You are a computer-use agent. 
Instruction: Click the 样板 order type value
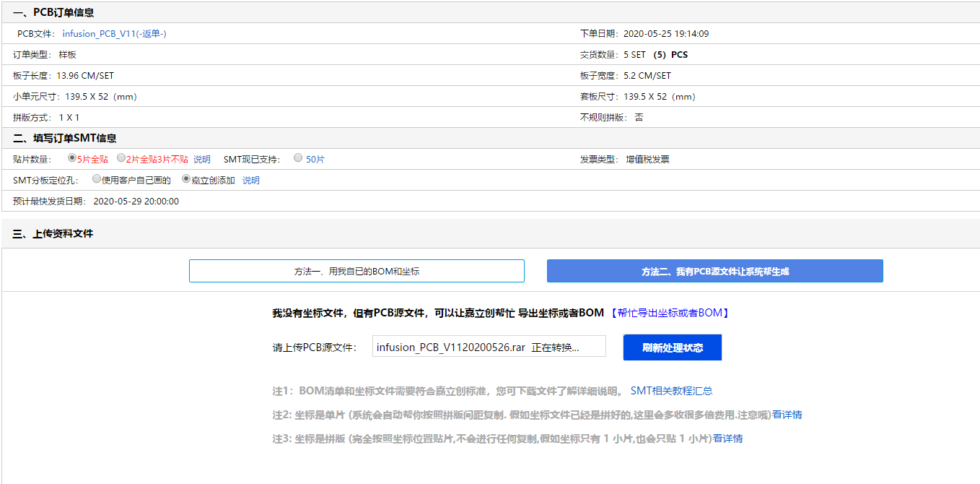tap(67, 55)
